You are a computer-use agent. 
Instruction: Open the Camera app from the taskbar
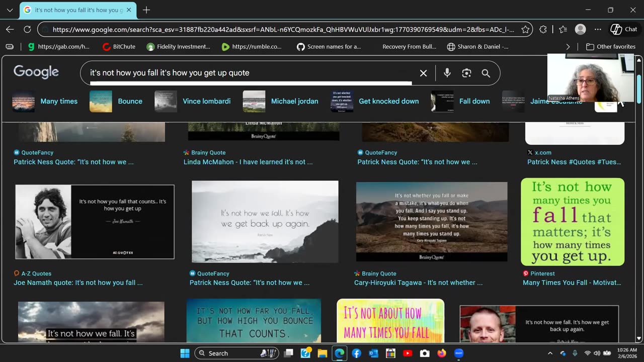click(x=425, y=353)
